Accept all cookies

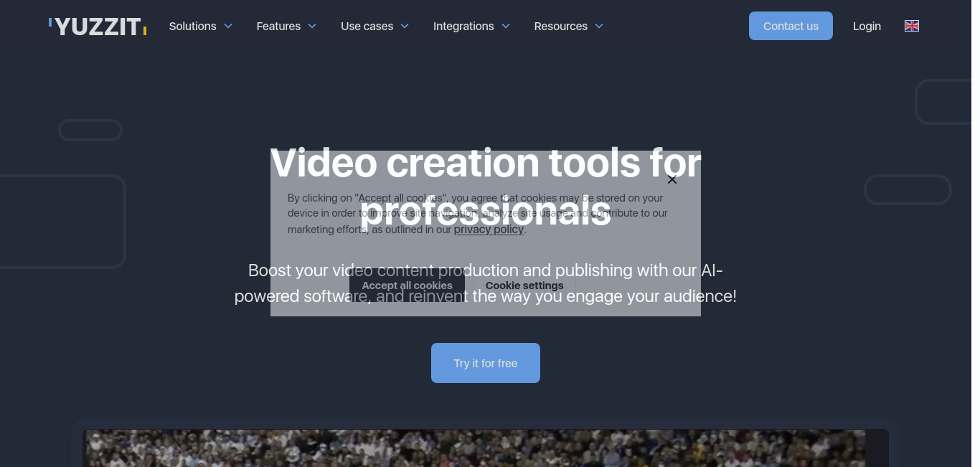click(x=407, y=285)
